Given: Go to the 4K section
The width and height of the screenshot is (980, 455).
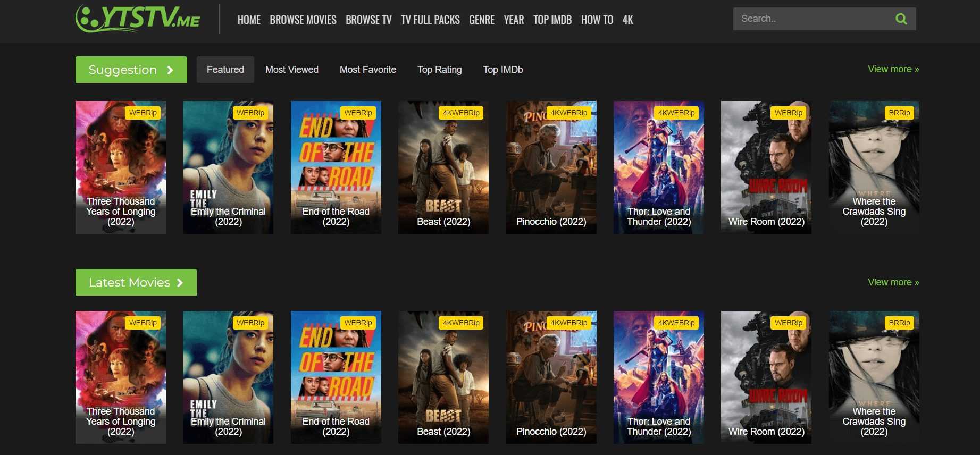Looking at the screenshot, I should [627, 20].
